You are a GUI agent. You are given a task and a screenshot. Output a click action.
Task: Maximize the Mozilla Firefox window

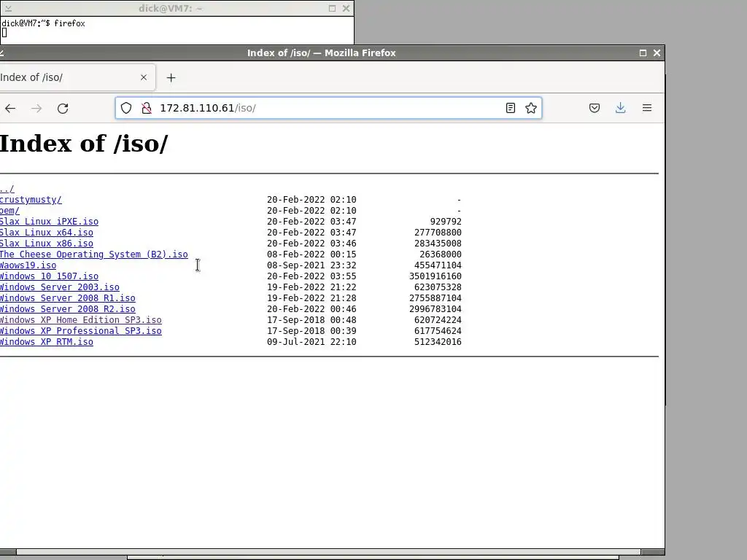pyautogui.click(x=643, y=52)
